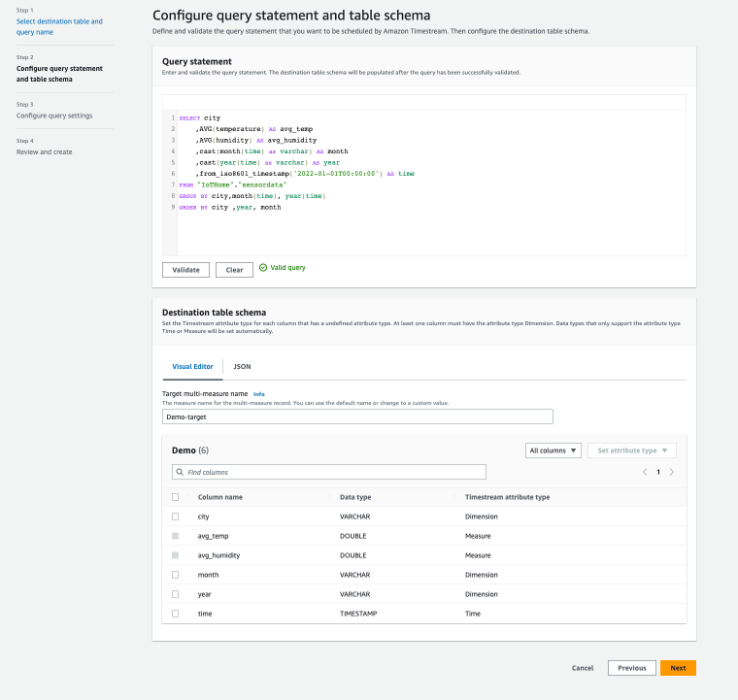This screenshot has width=738, height=700.
Task: Select the time column checkbox
Action: tap(176, 614)
